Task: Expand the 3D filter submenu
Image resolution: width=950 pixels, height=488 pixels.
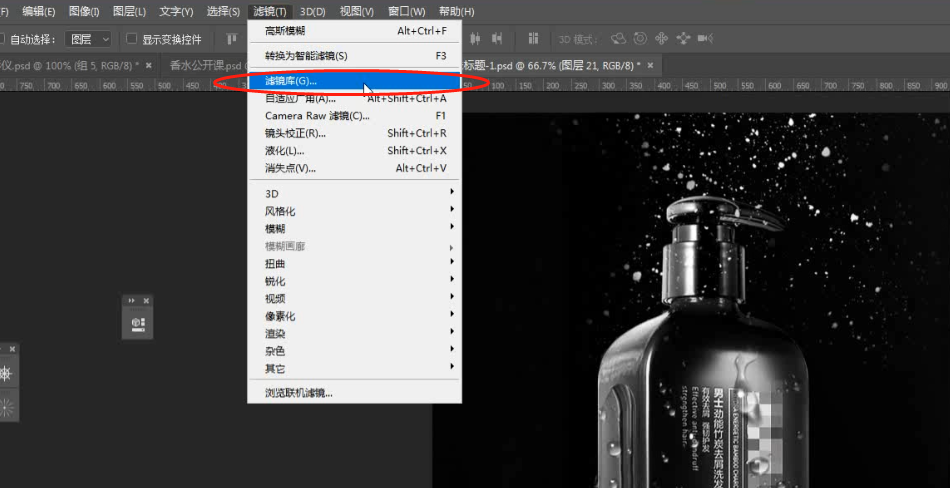Action: (x=354, y=194)
